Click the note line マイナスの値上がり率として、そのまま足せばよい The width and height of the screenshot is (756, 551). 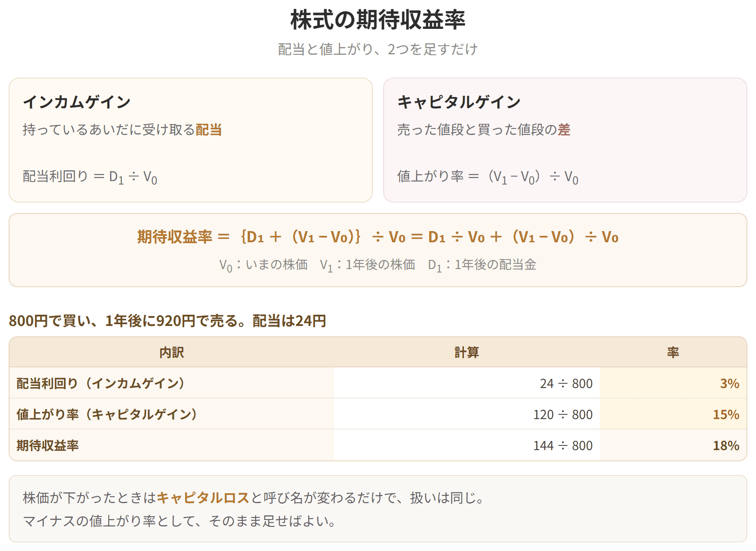coord(180,521)
